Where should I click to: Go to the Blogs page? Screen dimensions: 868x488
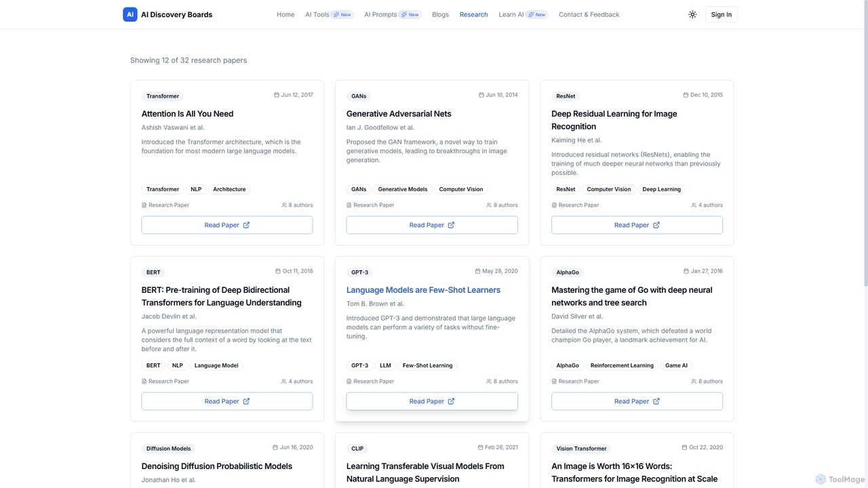440,14
